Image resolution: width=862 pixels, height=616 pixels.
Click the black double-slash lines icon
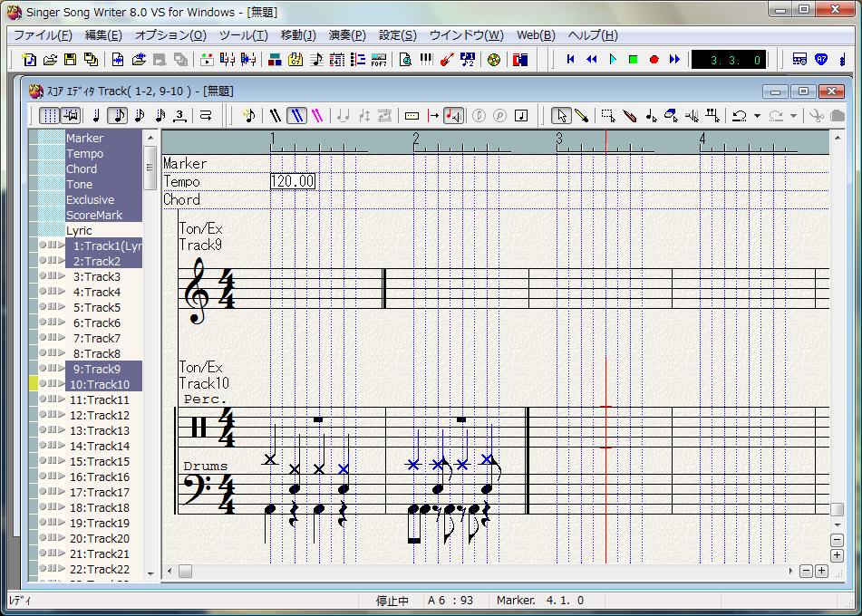276,115
